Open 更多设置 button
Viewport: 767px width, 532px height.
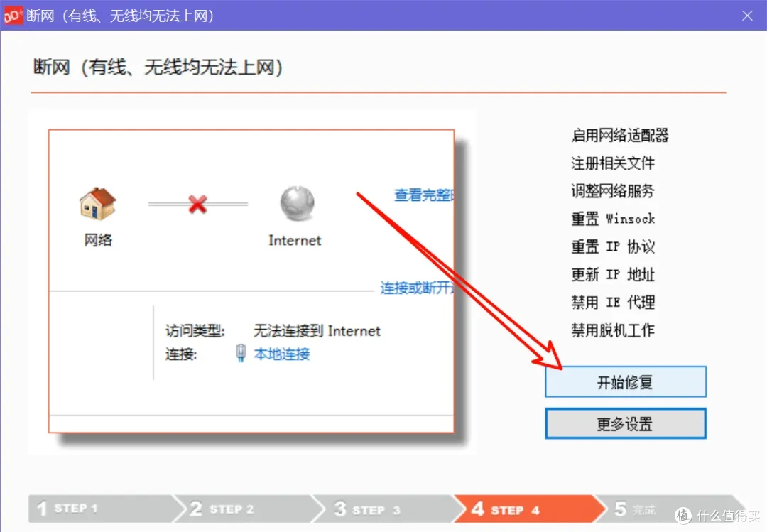(x=626, y=423)
